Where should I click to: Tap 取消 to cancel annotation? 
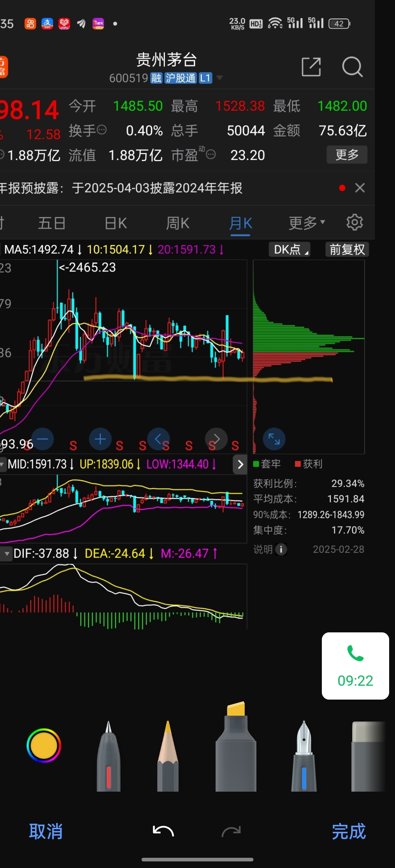(46, 831)
